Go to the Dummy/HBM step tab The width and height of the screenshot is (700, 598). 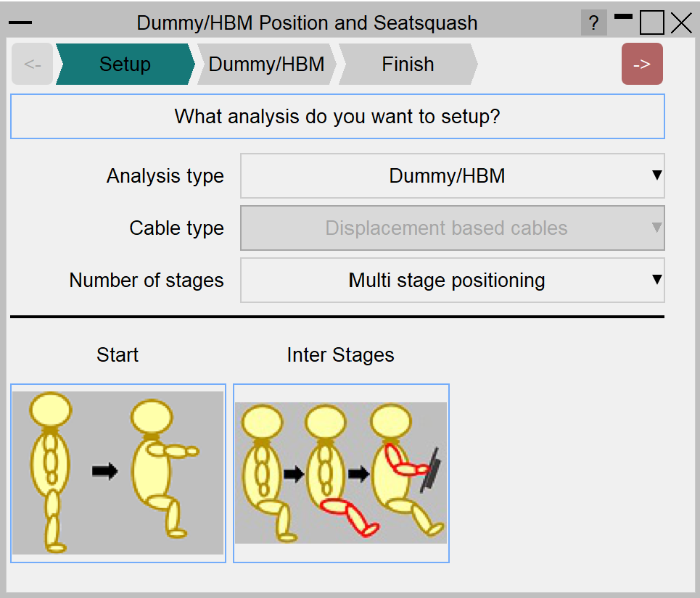tap(266, 64)
